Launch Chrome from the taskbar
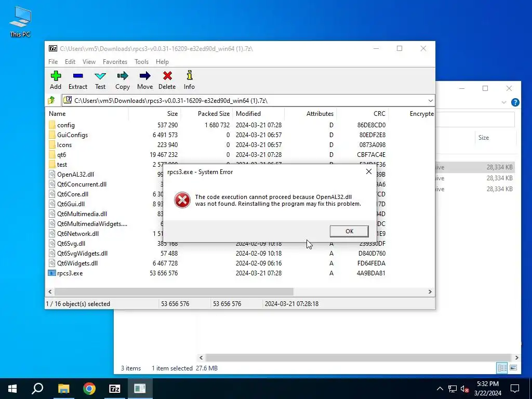Image resolution: width=532 pixels, height=399 pixels. [x=89, y=389]
